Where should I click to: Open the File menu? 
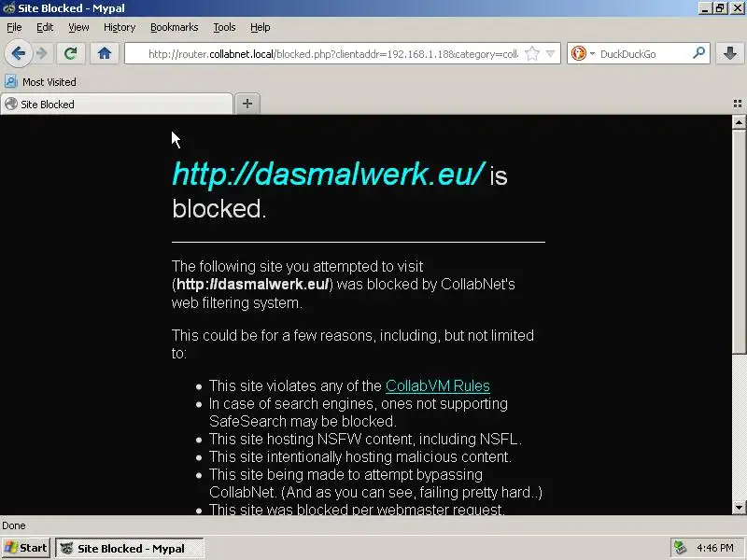14,27
